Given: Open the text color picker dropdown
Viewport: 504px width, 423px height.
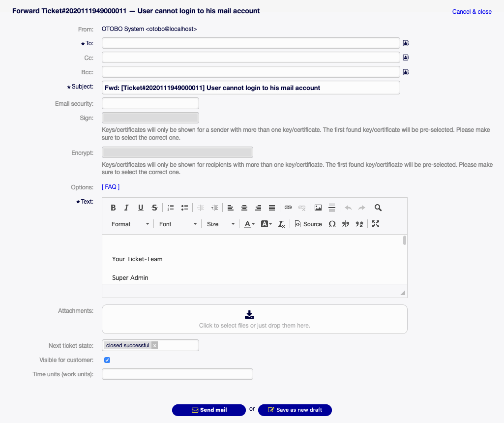Looking at the screenshot, I should (253, 224).
